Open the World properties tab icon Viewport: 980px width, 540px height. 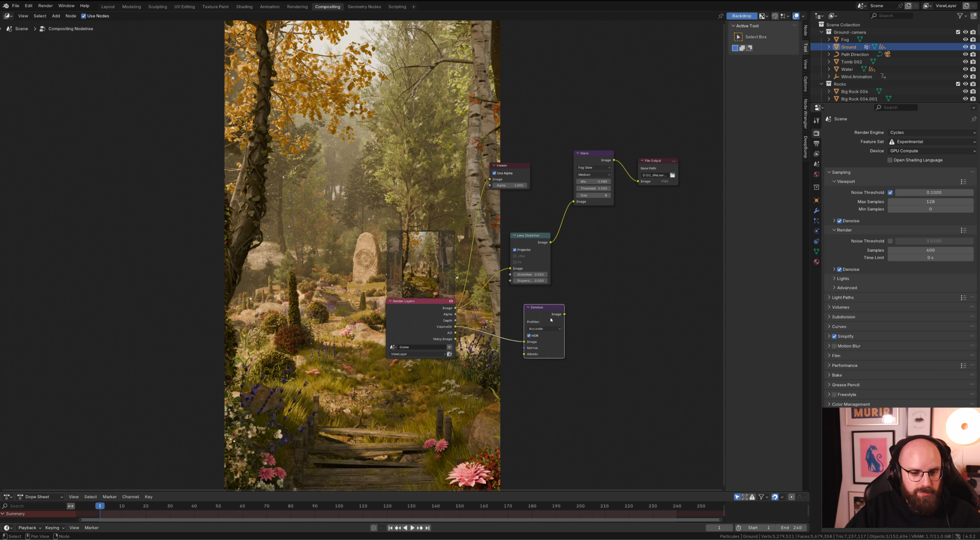click(x=816, y=175)
